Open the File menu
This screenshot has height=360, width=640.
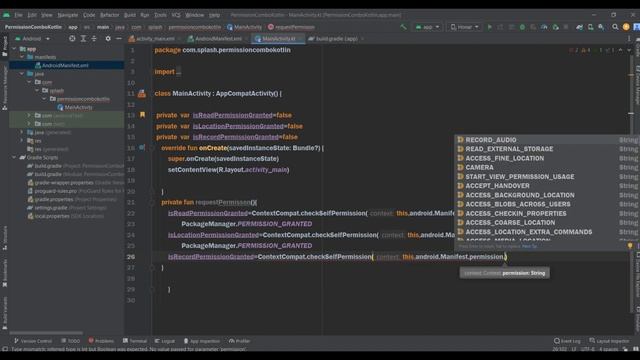[18, 15]
